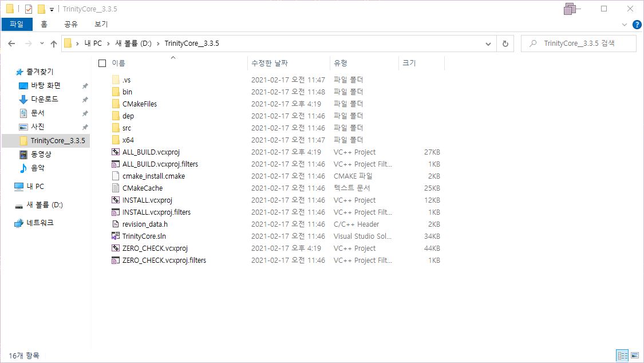Select the ZERO_CHECK.vcxproj file icon
This screenshot has height=363, width=644.
click(x=116, y=248)
